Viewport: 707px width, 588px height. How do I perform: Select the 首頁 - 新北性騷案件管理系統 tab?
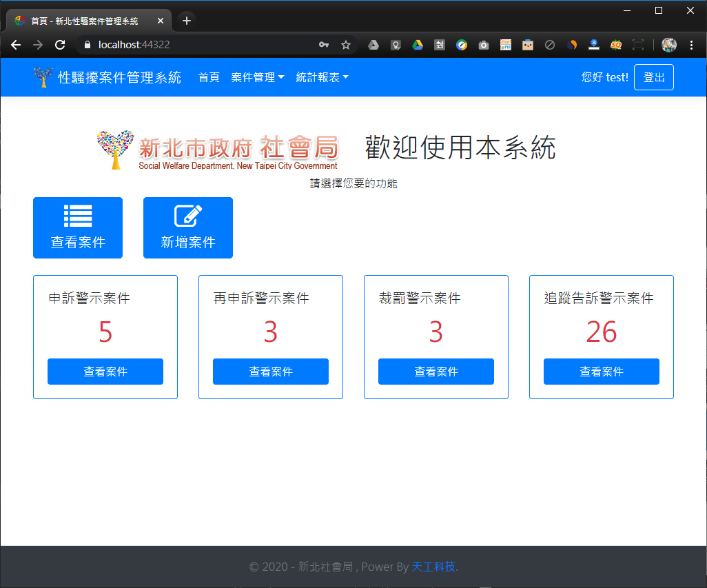pos(90,21)
